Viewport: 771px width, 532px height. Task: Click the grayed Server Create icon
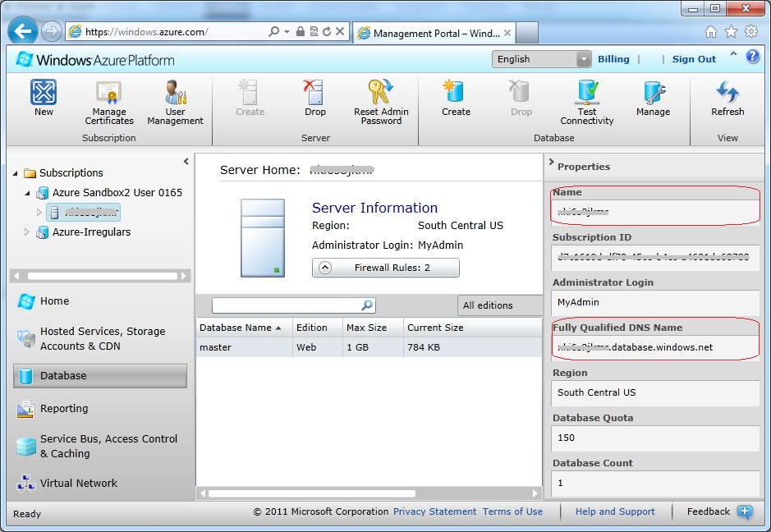pos(250,93)
